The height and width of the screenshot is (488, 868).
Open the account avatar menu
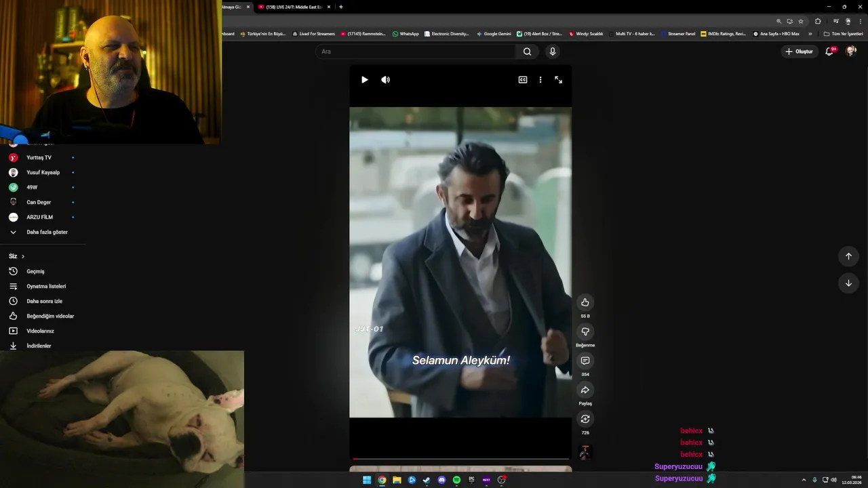point(851,52)
